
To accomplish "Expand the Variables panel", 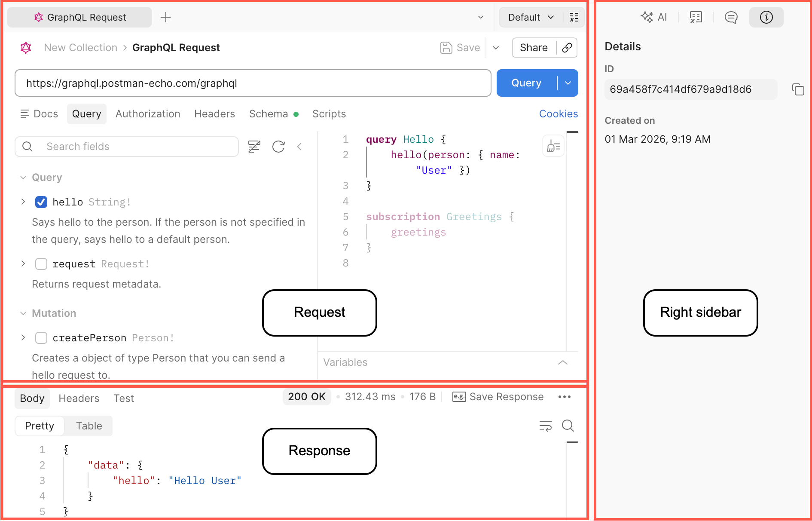I will pos(562,362).
